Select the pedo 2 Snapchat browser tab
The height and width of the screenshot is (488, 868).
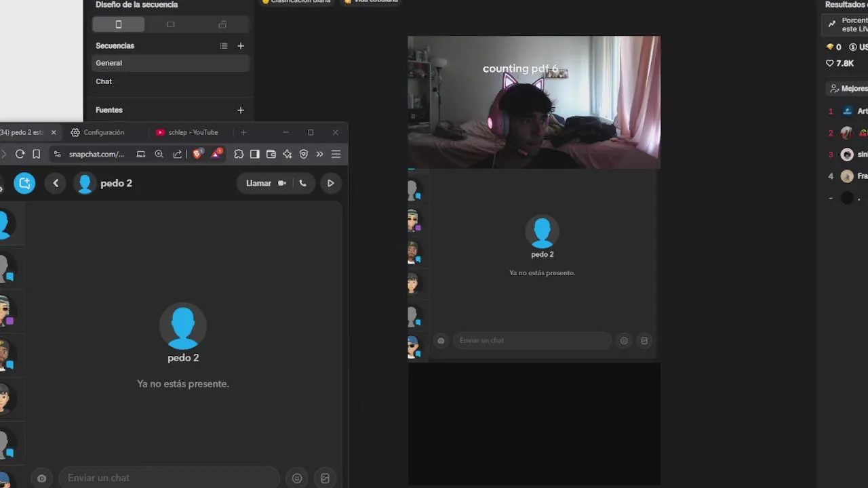click(22, 132)
